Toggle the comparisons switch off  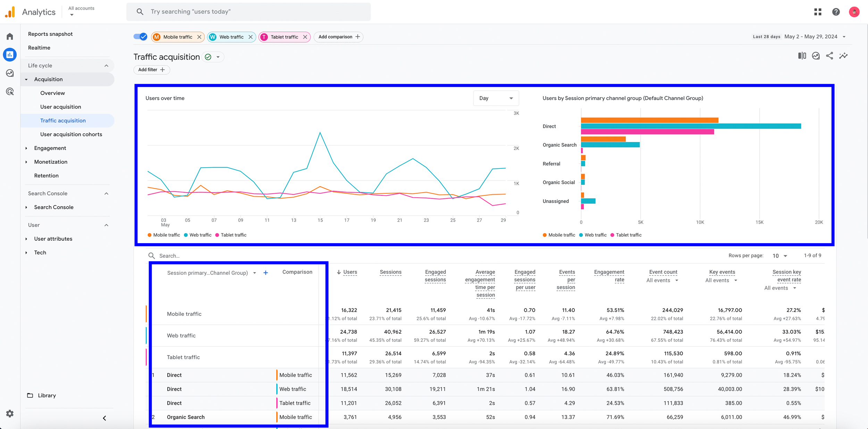141,37
